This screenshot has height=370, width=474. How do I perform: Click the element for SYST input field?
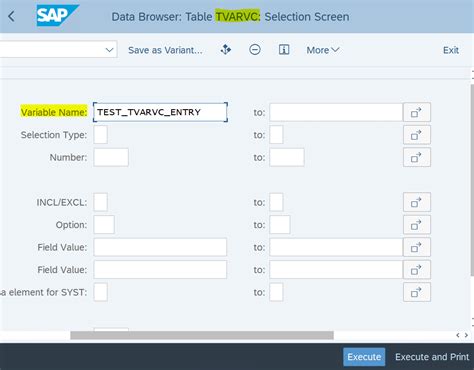tap(100, 292)
